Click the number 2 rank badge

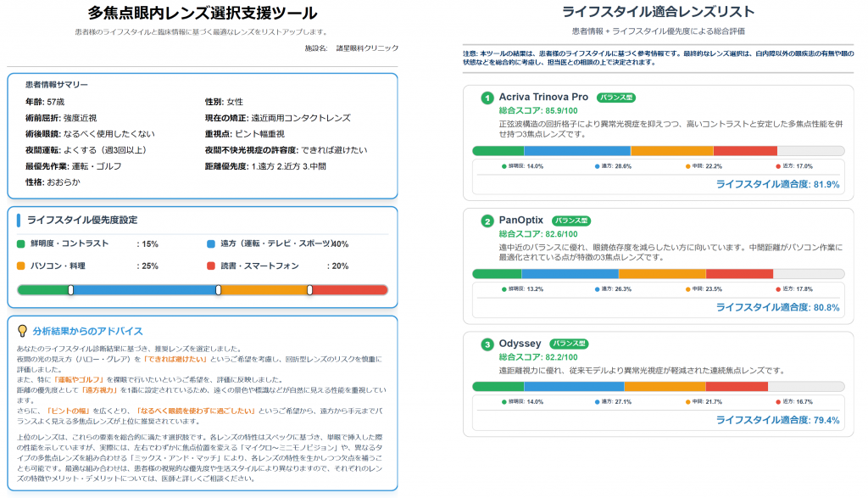pyautogui.click(x=487, y=221)
